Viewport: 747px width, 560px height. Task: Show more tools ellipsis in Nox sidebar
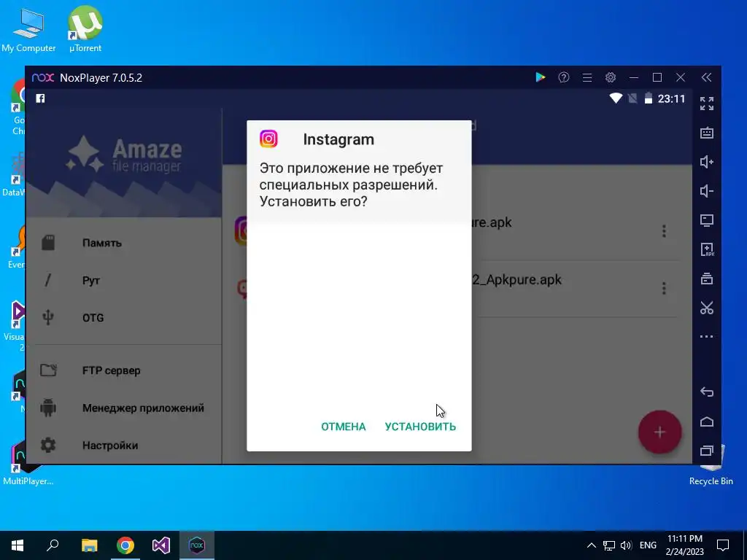[706, 336]
